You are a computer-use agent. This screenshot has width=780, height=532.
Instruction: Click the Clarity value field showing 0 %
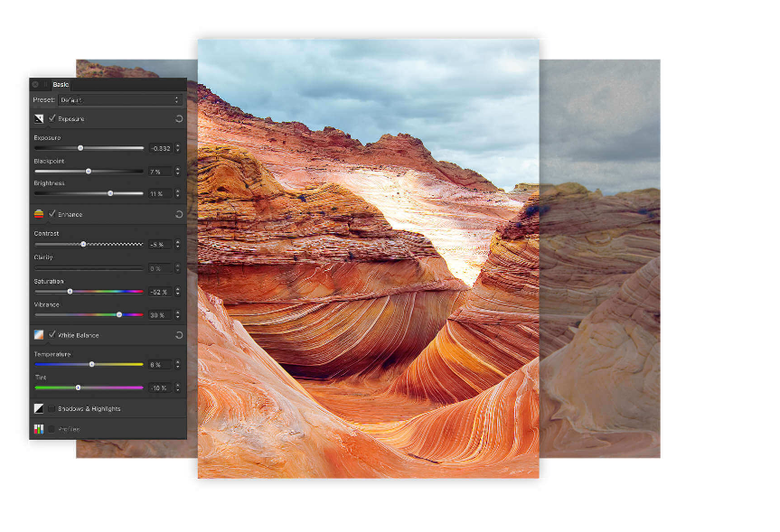pos(161,268)
